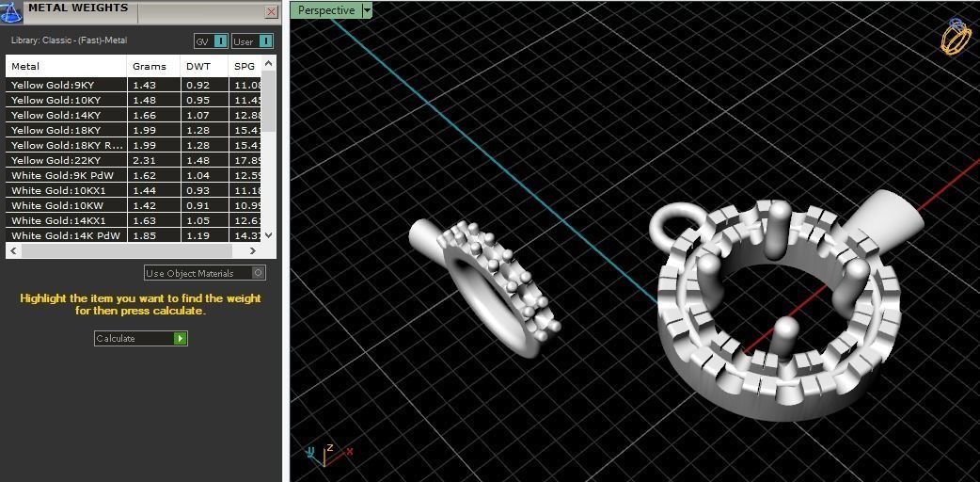Click the 1.07 DWT value for 14KY
Screen dimensions: 980x482
point(198,115)
